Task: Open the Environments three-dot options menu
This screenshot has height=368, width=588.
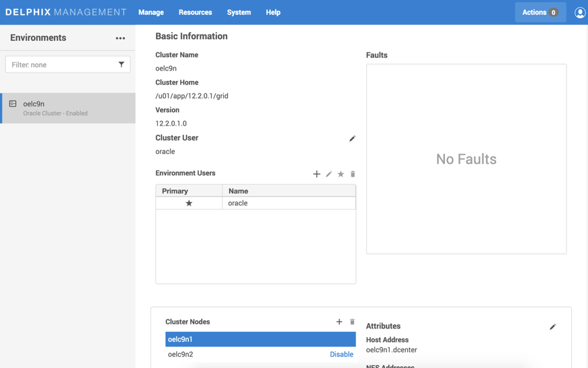Action: point(120,38)
